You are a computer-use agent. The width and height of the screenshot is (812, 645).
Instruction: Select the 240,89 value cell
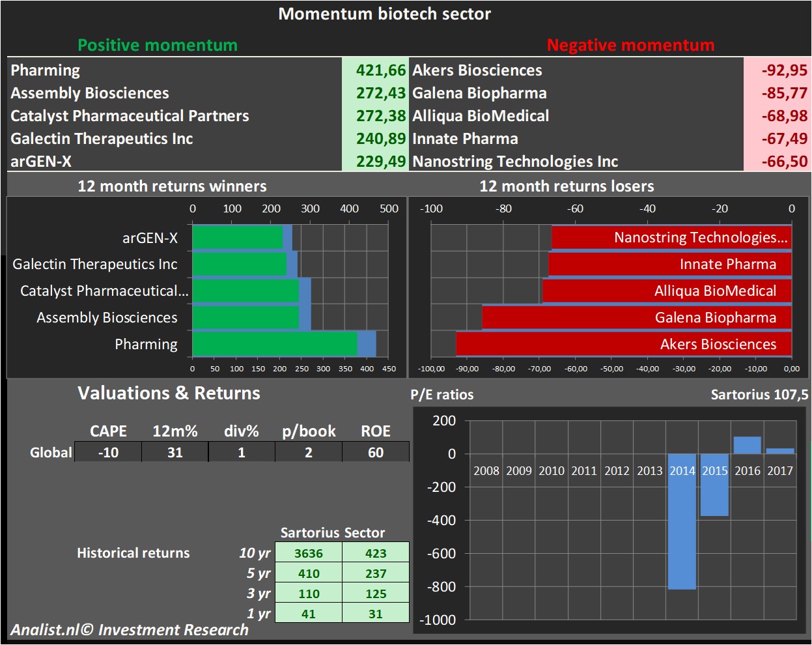375,138
